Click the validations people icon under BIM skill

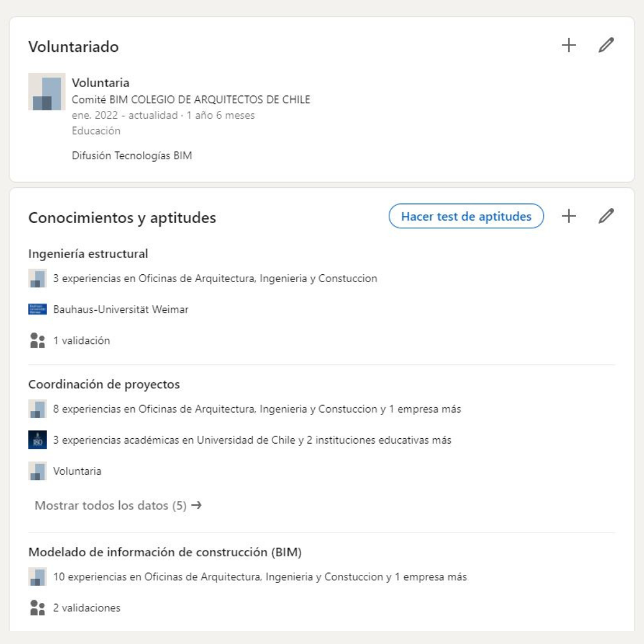[38, 608]
